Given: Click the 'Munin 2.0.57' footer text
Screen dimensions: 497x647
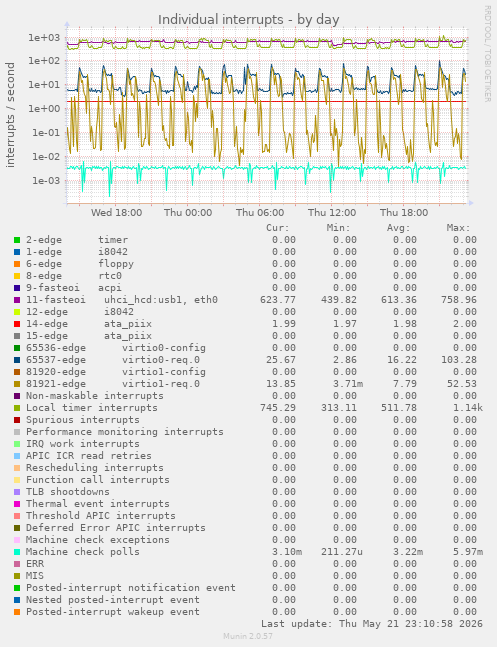Looking at the screenshot, I should click(x=248, y=636).
